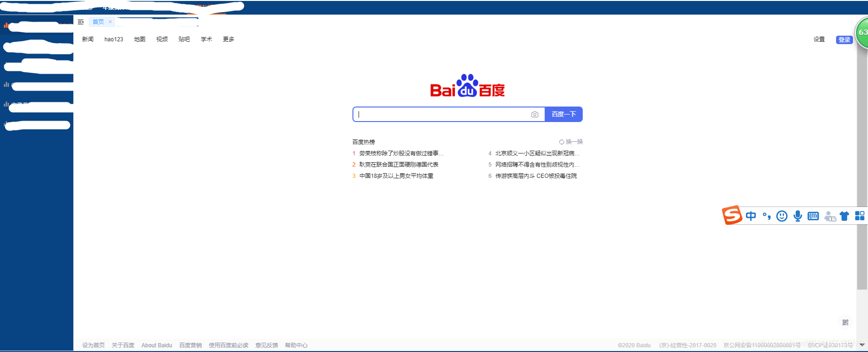Open hao123 navigation link

coord(114,39)
